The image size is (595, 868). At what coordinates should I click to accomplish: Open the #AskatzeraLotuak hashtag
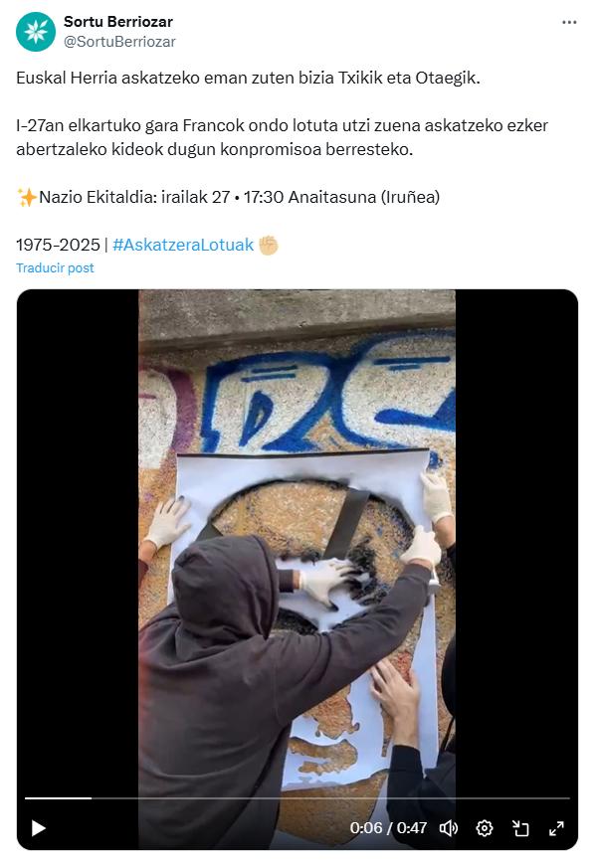click(x=183, y=245)
